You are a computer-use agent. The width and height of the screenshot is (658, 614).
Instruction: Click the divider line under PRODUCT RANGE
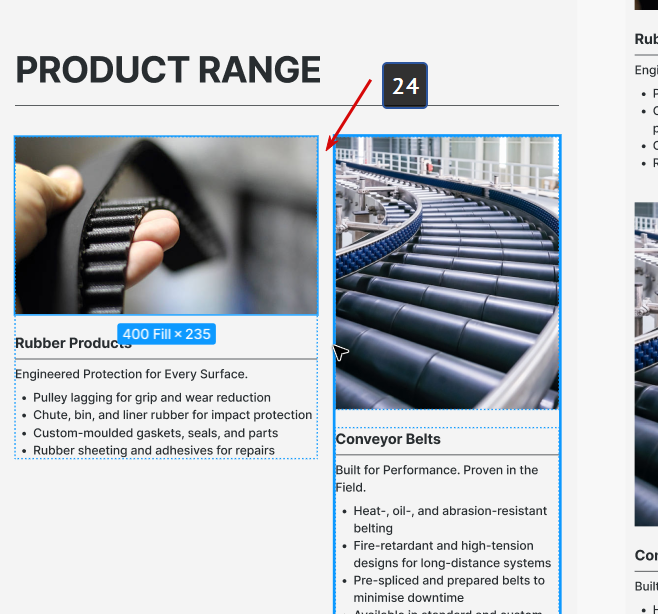tap(287, 105)
